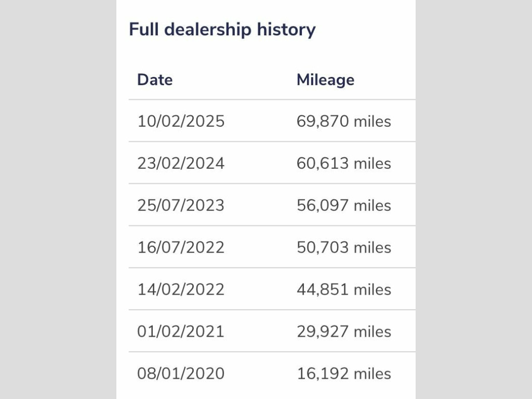The height and width of the screenshot is (399, 532).
Task: Select the Mileage column header
Action: coord(325,81)
